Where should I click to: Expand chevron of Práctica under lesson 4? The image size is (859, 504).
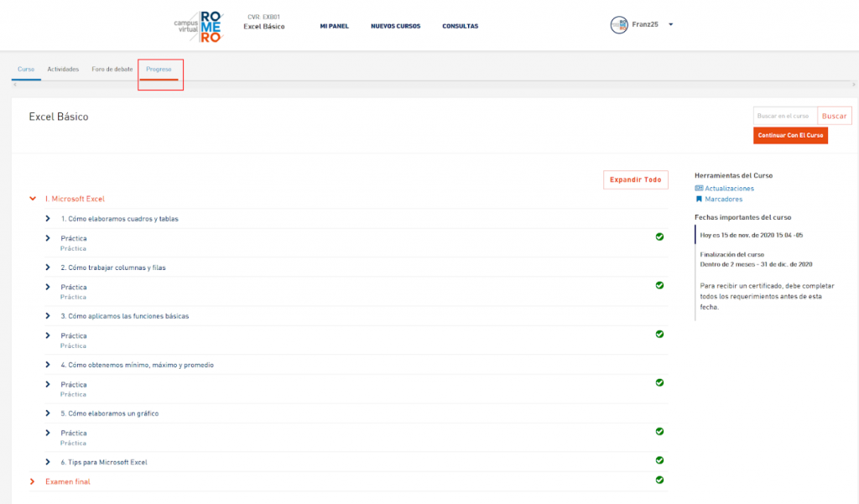(48, 384)
